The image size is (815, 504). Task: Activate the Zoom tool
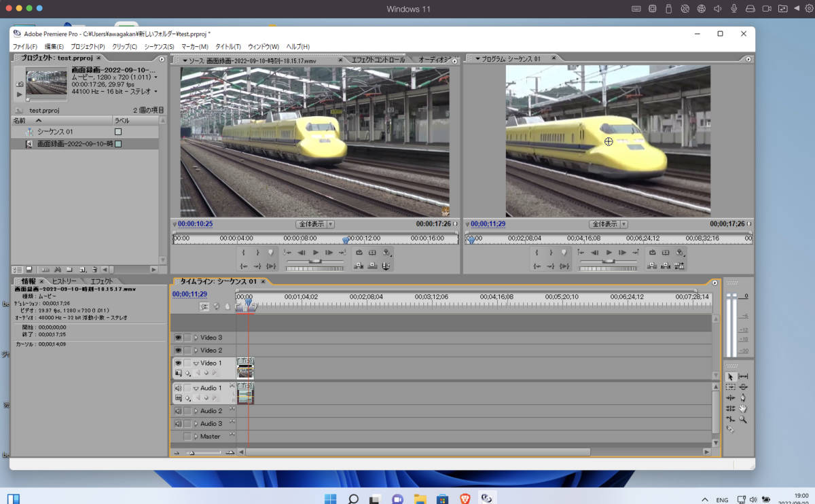click(743, 419)
